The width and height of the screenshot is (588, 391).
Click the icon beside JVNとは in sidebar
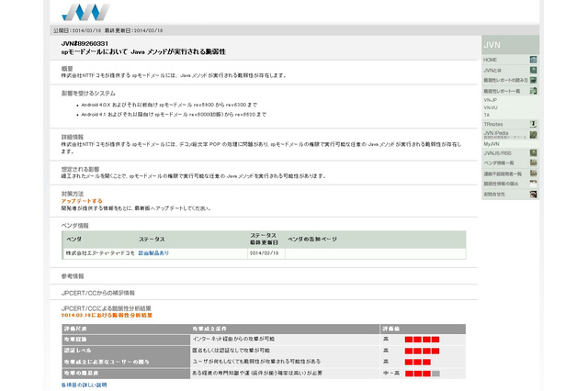(533, 70)
